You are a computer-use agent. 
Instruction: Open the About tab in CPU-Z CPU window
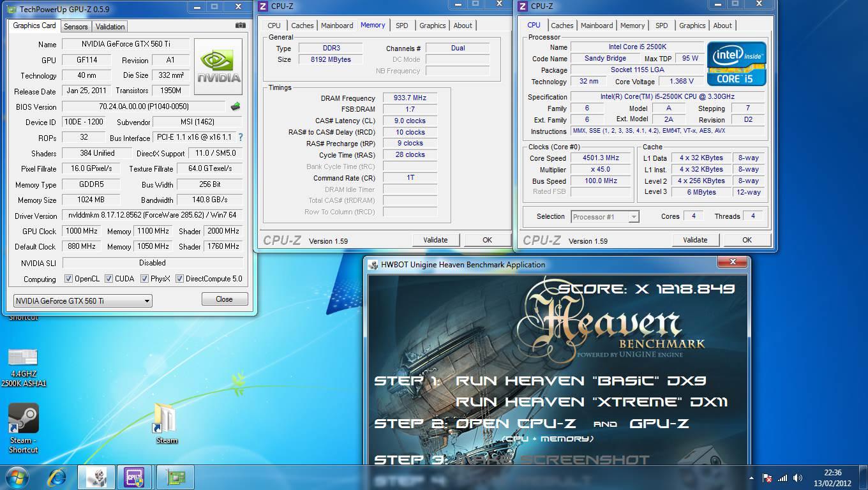722,26
